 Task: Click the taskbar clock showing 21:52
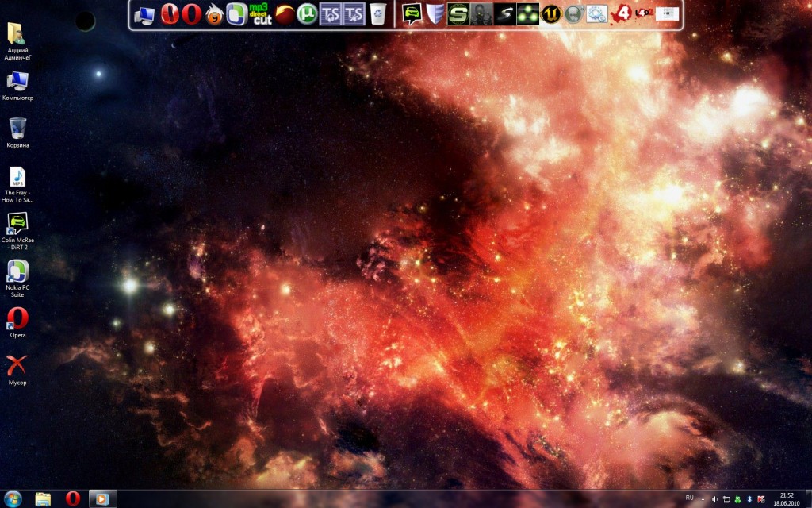click(x=787, y=498)
